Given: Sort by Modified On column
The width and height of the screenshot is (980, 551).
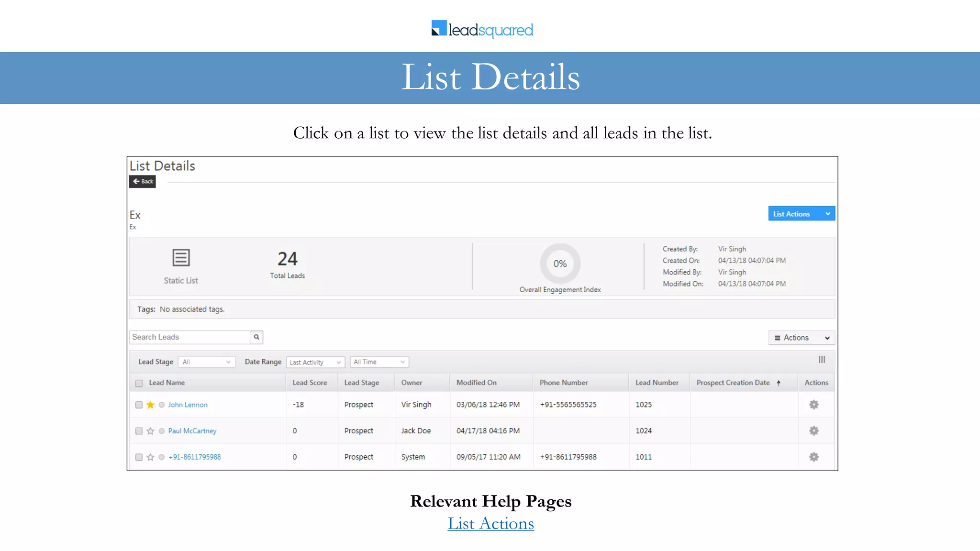Looking at the screenshot, I should point(477,383).
